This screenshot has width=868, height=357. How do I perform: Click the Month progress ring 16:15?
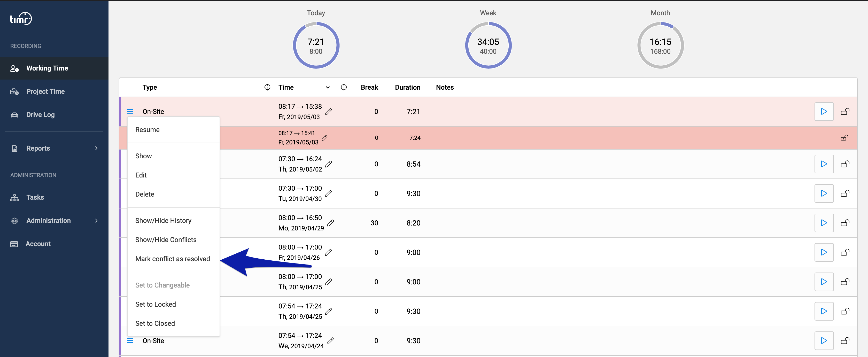pos(661,45)
